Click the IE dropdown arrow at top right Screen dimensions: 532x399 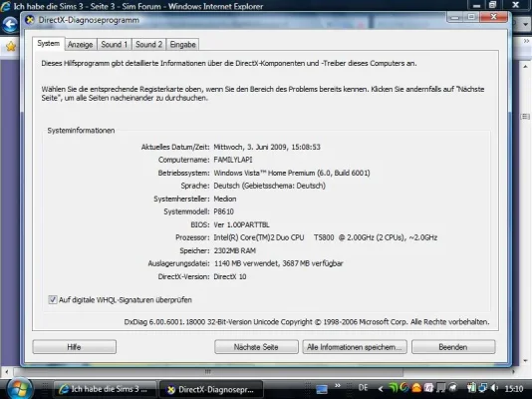click(526, 25)
